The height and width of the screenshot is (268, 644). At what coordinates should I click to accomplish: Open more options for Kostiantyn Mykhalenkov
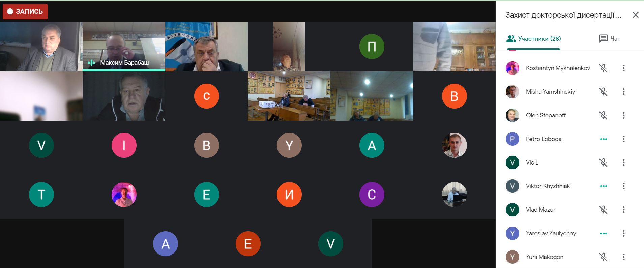click(x=623, y=68)
